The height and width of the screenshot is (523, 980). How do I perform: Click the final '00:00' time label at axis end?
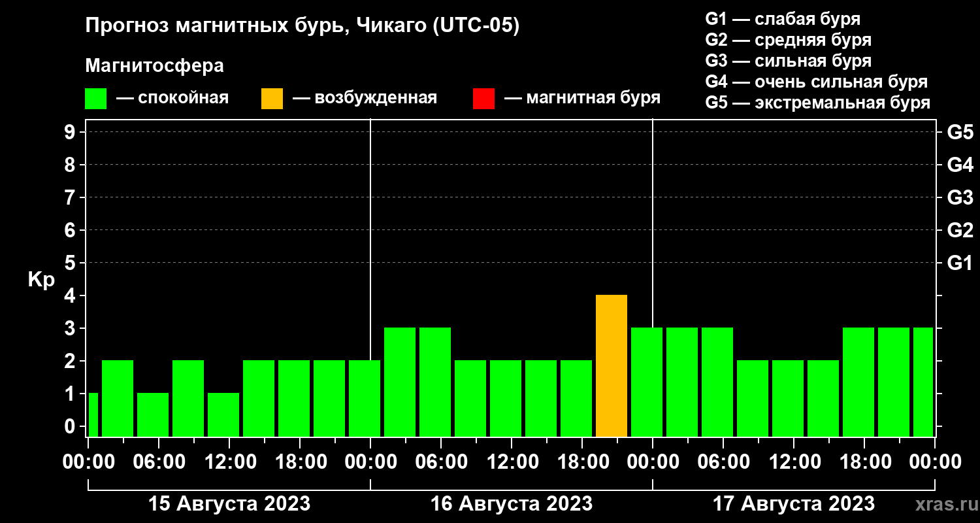(x=935, y=462)
